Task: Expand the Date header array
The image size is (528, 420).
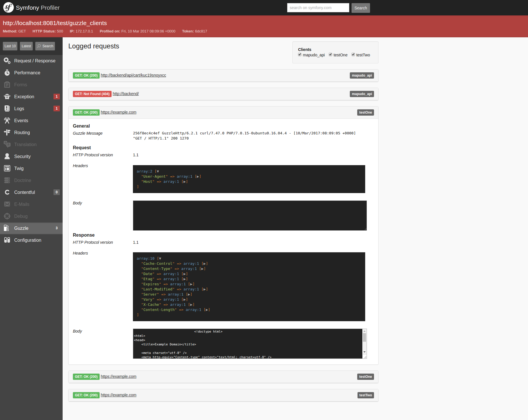Action: (184, 274)
